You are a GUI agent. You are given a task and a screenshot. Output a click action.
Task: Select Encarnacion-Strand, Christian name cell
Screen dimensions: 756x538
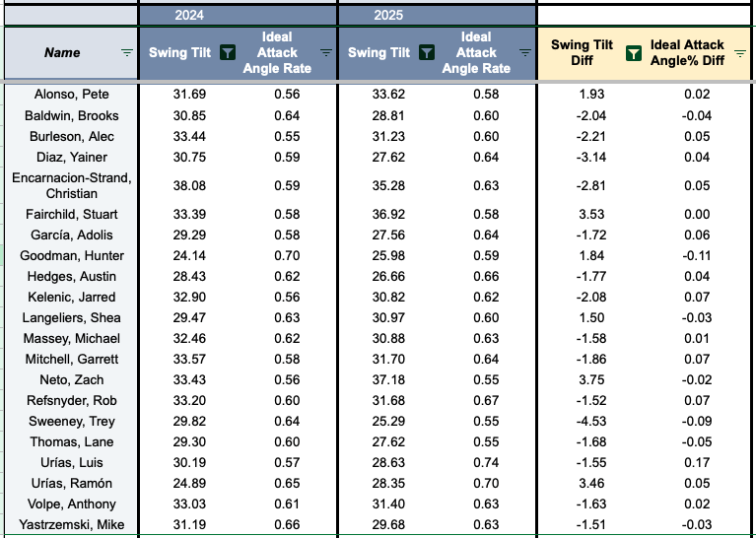(71, 185)
